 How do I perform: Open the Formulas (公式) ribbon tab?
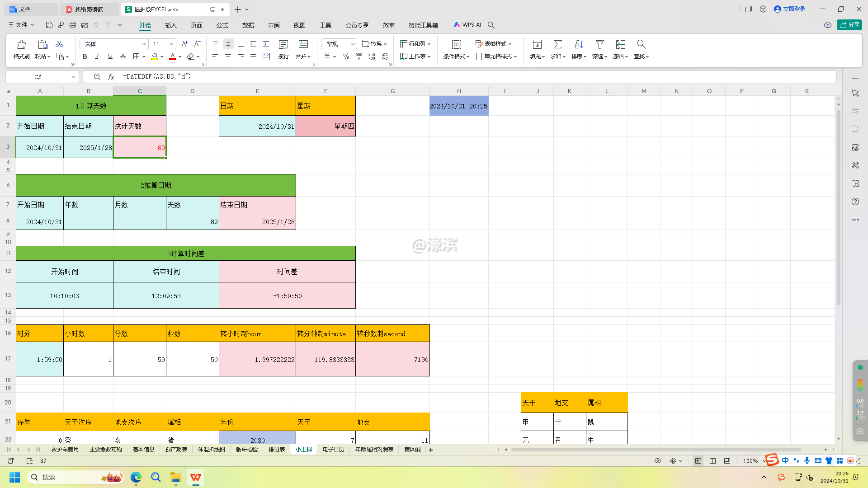(222, 25)
